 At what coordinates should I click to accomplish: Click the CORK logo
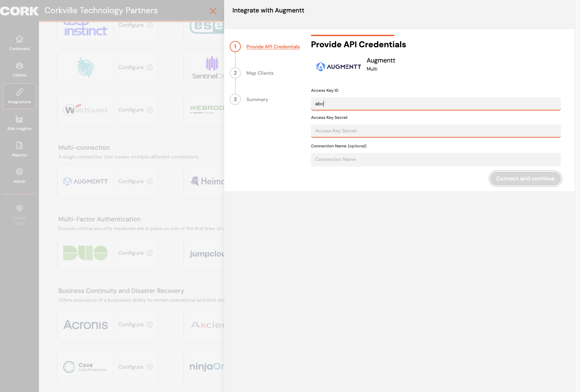19,11
